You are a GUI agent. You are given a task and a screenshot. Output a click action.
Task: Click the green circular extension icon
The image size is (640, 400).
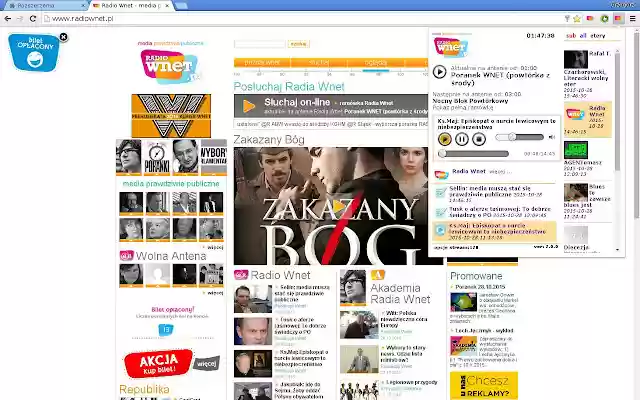pos(604,18)
